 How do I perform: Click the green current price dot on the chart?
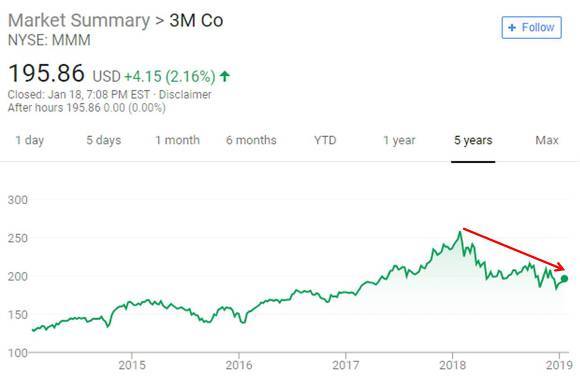pos(564,279)
